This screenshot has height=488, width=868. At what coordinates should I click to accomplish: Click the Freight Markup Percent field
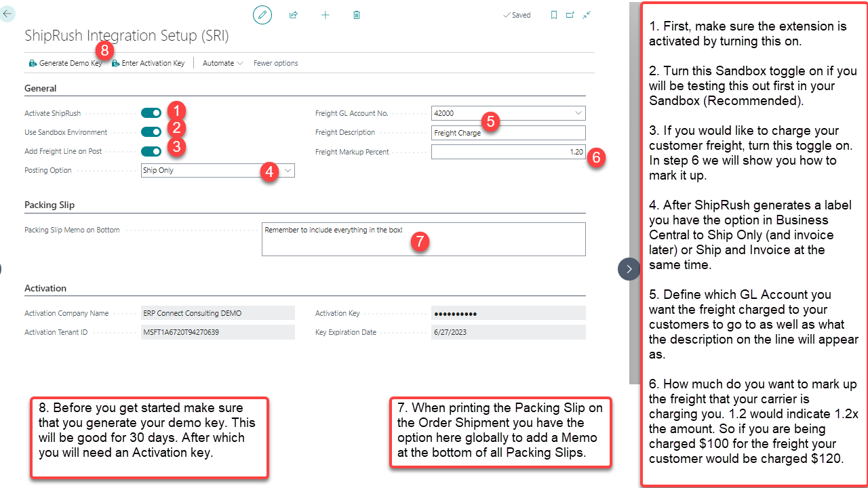click(509, 152)
